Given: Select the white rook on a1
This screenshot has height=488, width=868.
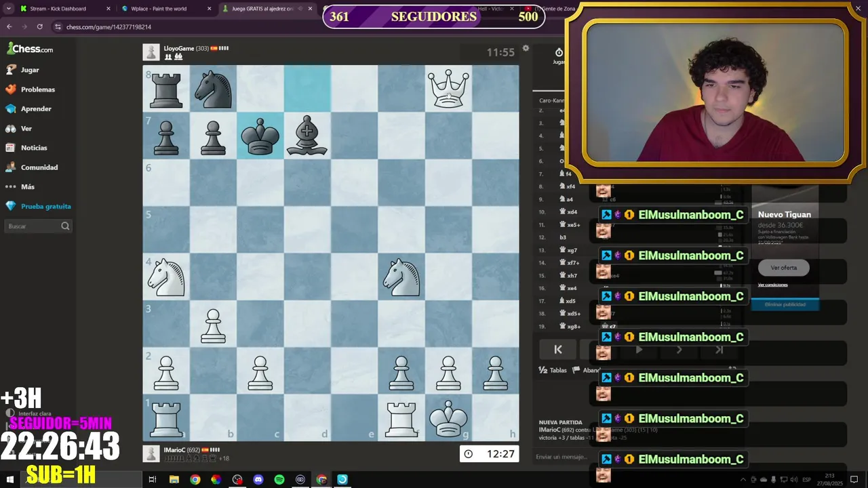Looking at the screenshot, I should 166,418.
